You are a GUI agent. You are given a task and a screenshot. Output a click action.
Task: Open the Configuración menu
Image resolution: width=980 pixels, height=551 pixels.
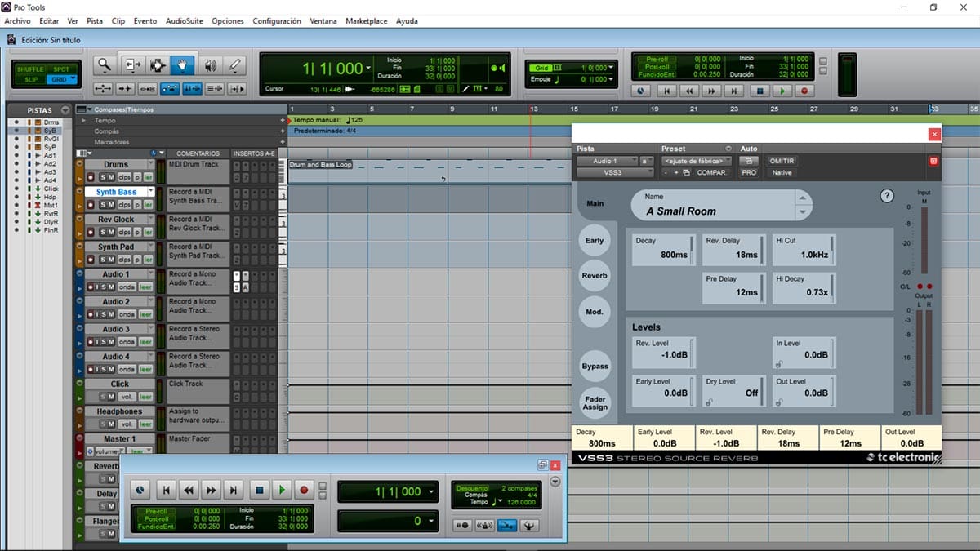pyautogui.click(x=277, y=21)
